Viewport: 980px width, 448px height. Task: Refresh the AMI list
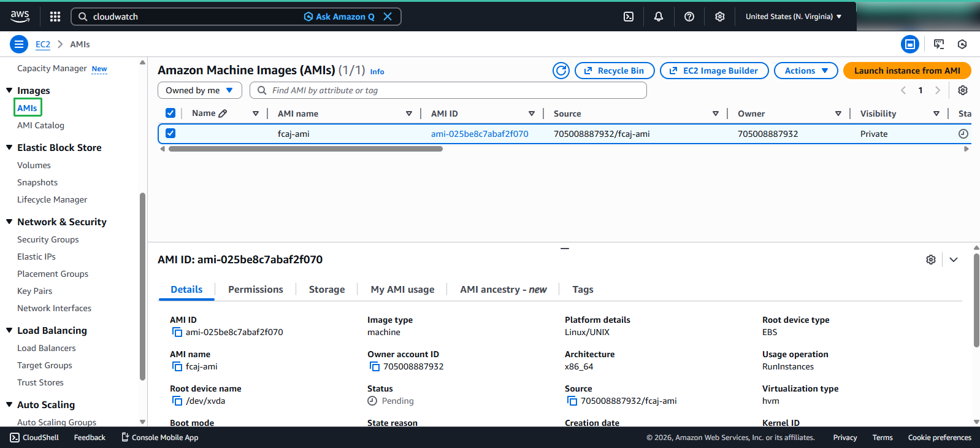(x=561, y=71)
